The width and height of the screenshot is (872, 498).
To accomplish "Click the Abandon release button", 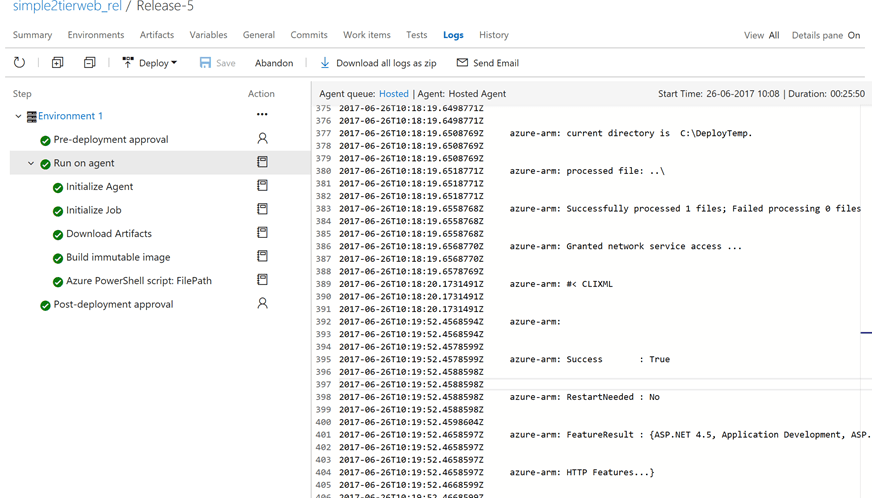I will [273, 63].
